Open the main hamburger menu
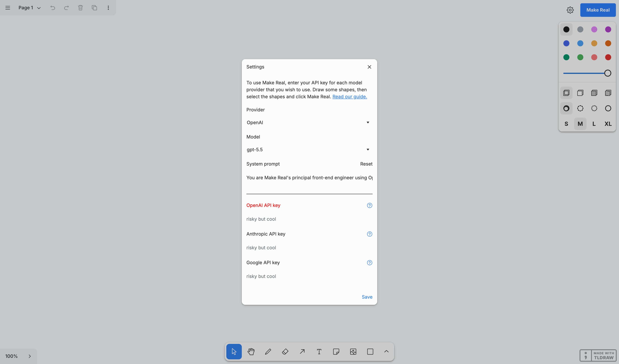619x364 pixels. (x=8, y=8)
